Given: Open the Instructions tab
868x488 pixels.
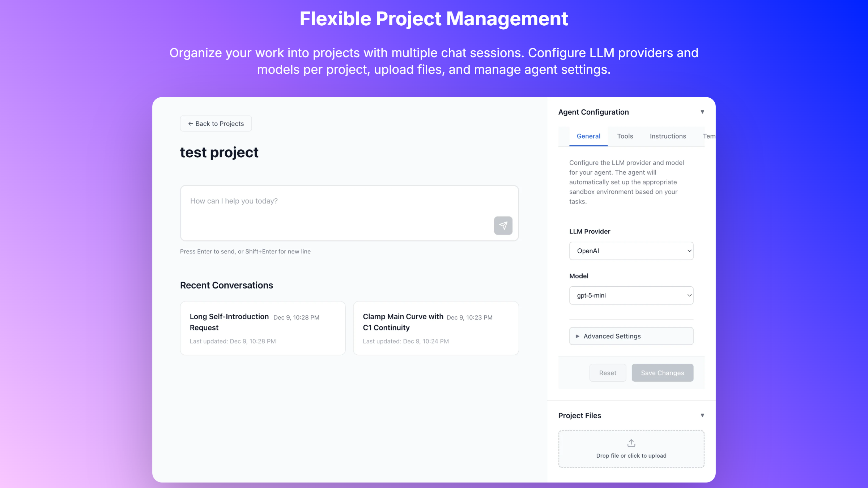Looking at the screenshot, I should click(668, 136).
